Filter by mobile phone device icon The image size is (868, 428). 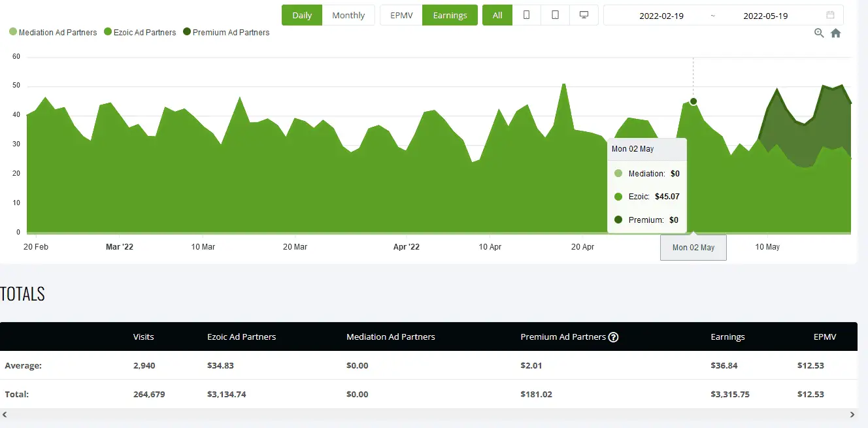[x=527, y=15]
